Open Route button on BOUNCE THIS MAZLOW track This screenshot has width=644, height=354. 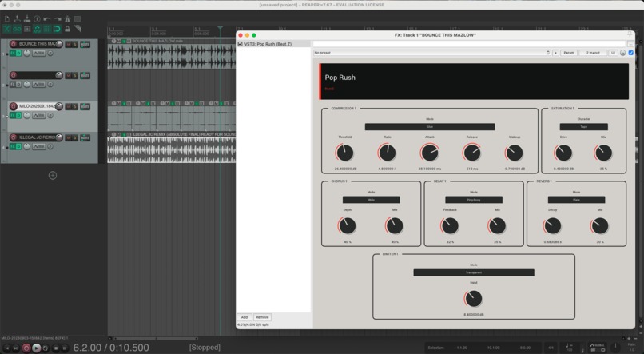(85, 44)
